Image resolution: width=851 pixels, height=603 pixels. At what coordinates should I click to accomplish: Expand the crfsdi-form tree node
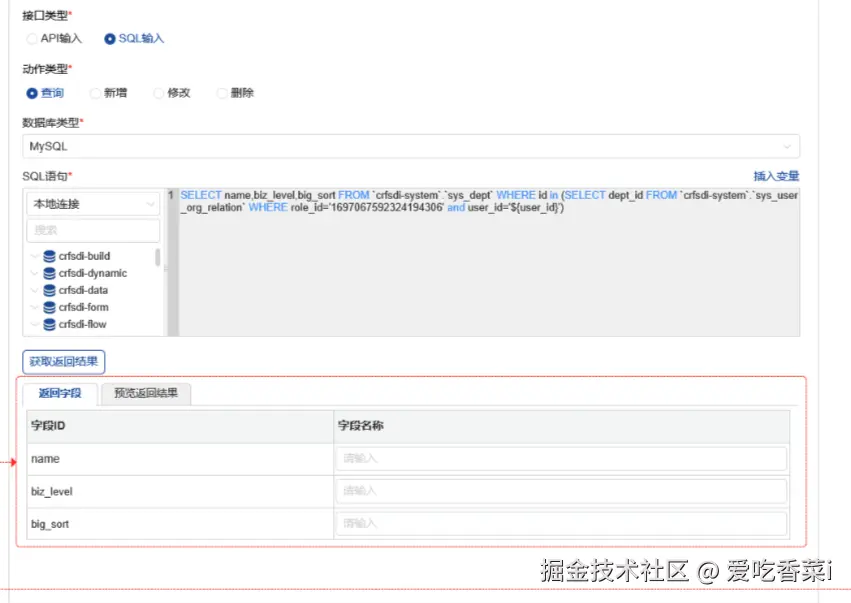pos(35,307)
